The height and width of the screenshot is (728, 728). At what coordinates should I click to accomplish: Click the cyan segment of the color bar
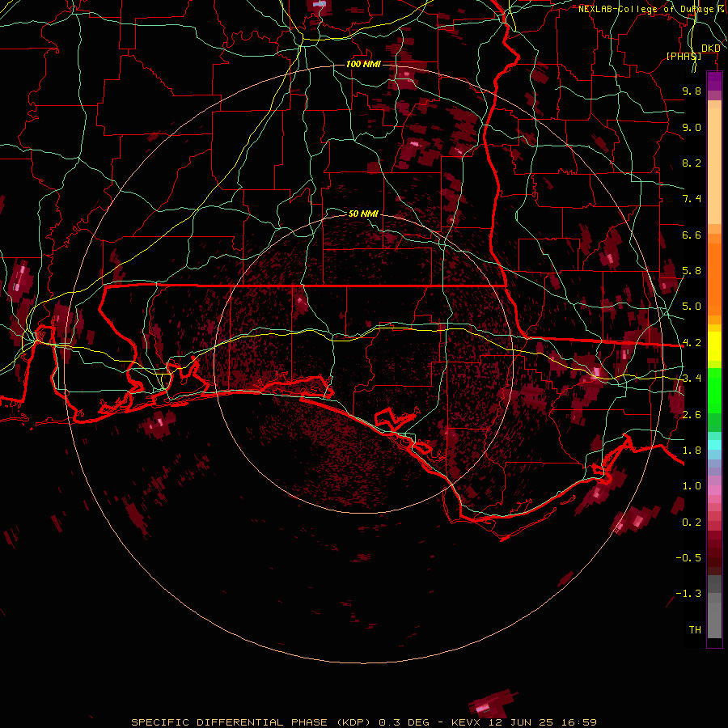(x=714, y=445)
